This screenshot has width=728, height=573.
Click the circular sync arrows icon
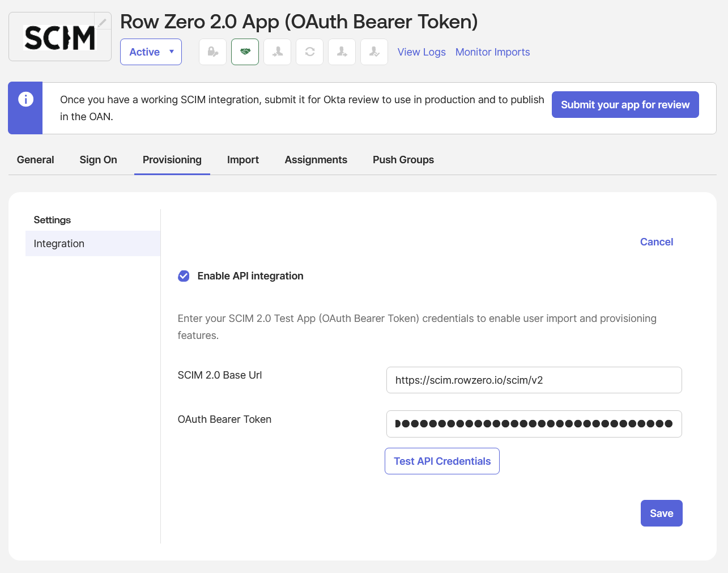pyautogui.click(x=310, y=52)
